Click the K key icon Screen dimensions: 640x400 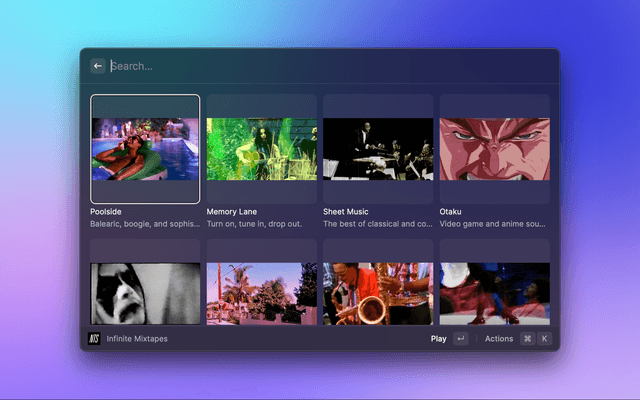coord(545,339)
